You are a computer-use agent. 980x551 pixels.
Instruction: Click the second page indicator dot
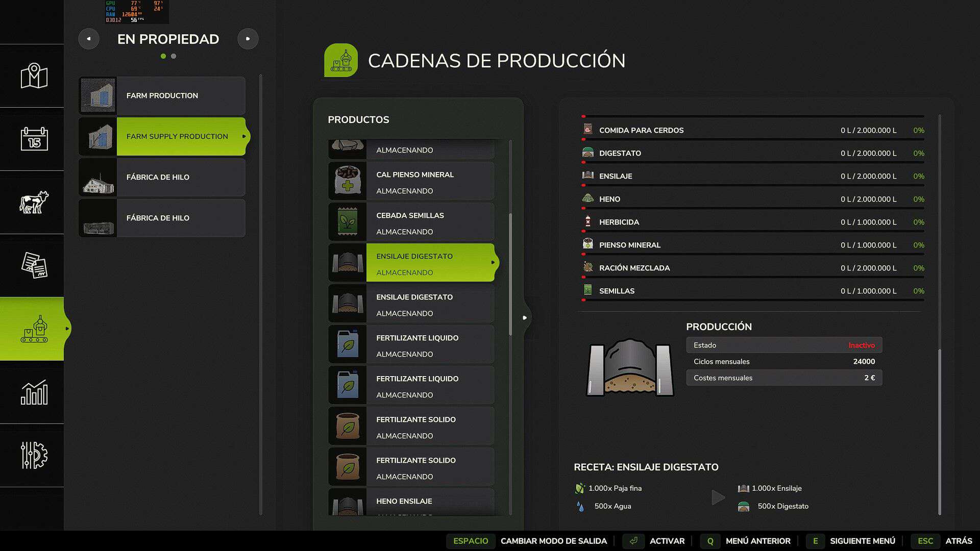coord(174,56)
